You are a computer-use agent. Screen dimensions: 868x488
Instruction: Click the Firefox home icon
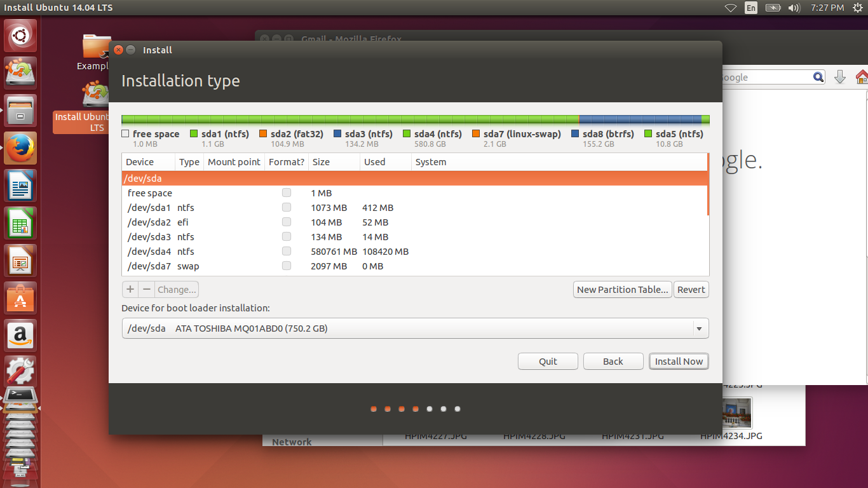(x=862, y=77)
